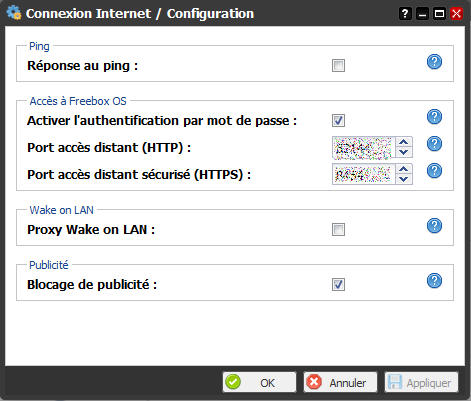This screenshot has width=471, height=401.
Task: Click the Annuler button
Action: pyautogui.click(x=340, y=382)
